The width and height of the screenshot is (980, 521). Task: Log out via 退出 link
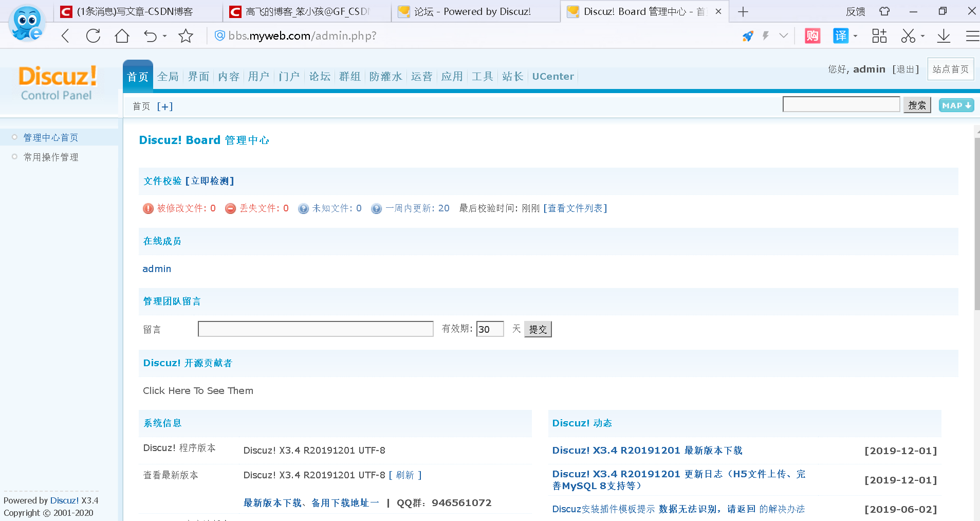click(x=906, y=69)
